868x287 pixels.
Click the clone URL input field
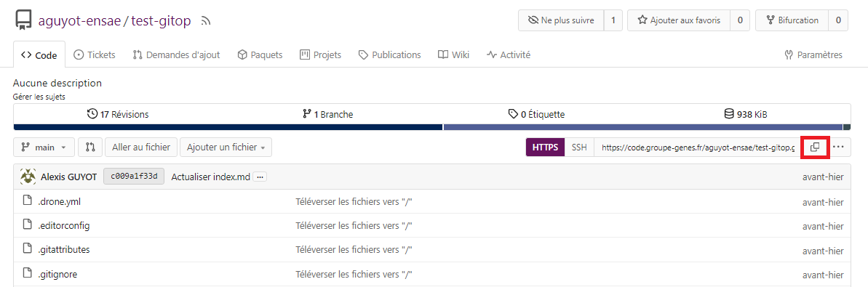pos(698,147)
